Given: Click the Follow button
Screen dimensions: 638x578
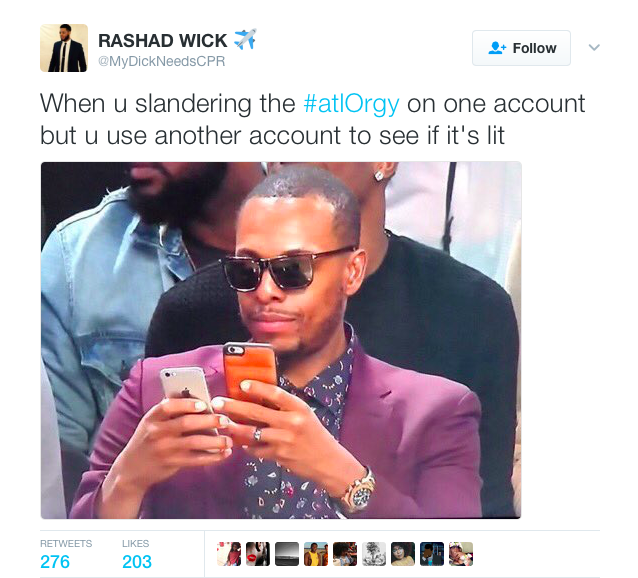Looking at the screenshot, I should (x=521, y=48).
